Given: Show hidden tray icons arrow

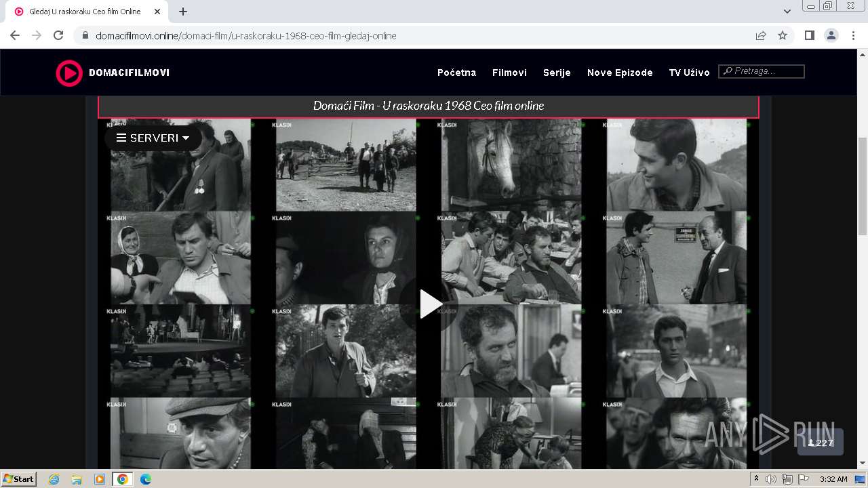Looking at the screenshot, I should pyautogui.click(x=756, y=479).
